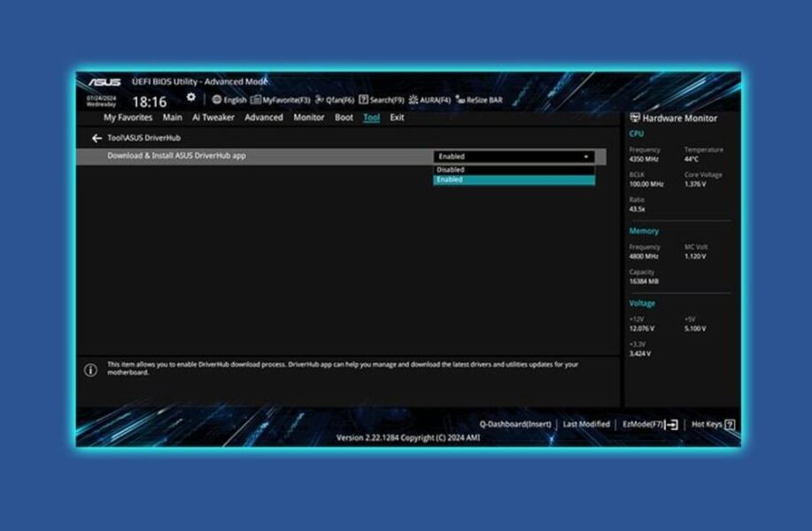
Task: Click the 44°C temperature value
Action: [x=692, y=159]
